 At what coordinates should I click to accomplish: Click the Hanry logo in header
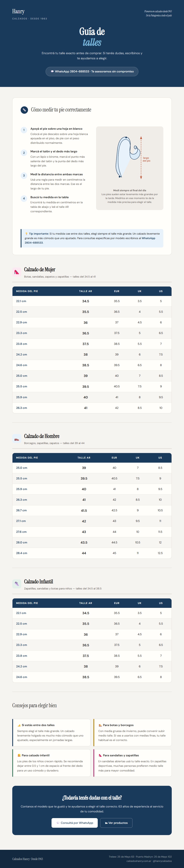tap(18, 11)
